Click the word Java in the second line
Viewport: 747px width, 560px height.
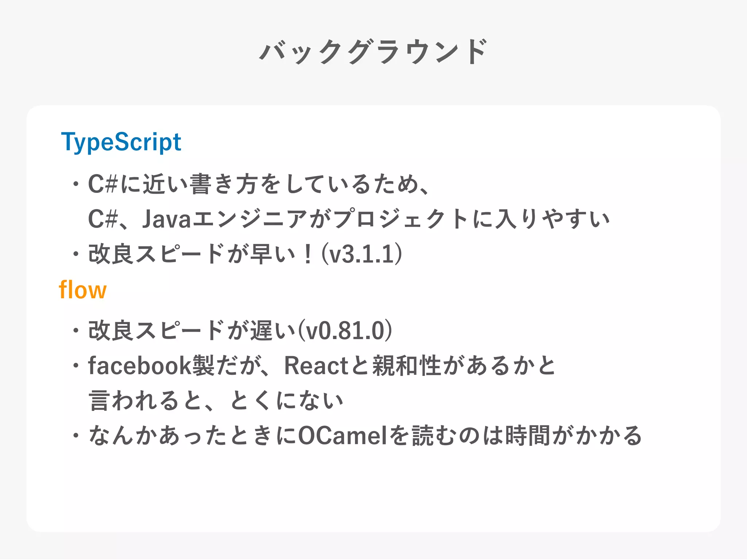click(166, 219)
